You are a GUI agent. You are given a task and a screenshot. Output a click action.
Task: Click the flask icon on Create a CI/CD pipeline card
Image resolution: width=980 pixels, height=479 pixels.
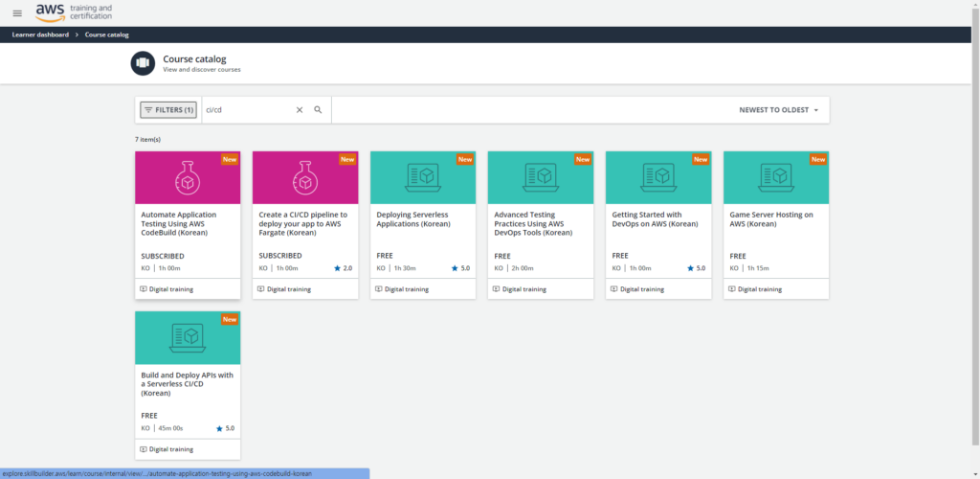pos(305,177)
